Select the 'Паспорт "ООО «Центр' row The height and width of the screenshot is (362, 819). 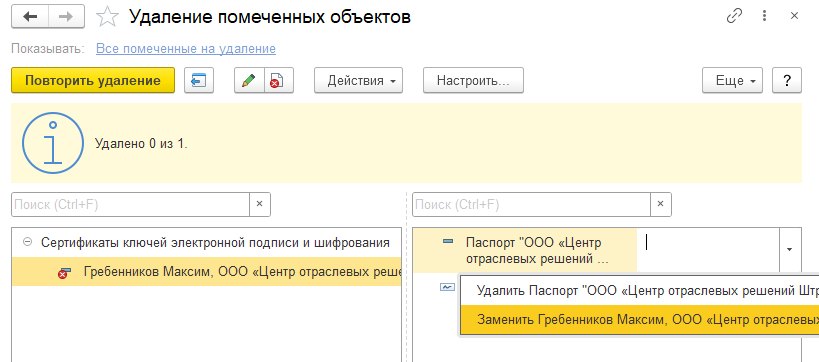(x=524, y=251)
